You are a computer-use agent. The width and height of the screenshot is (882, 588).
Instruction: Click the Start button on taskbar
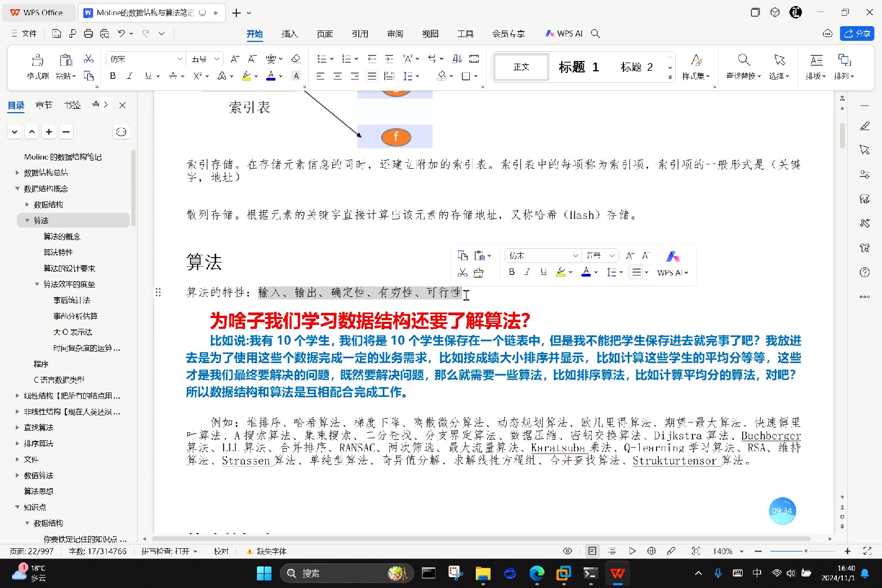tap(264, 573)
